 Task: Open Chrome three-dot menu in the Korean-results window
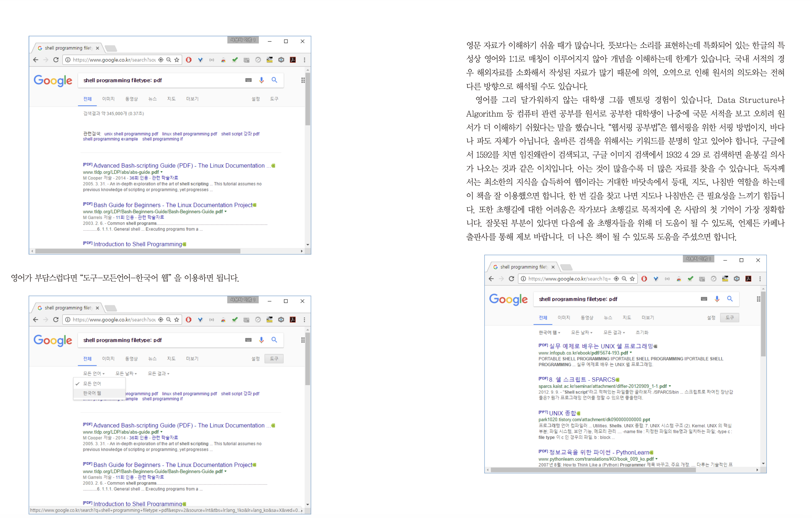pyautogui.click(x=760, y=279)
